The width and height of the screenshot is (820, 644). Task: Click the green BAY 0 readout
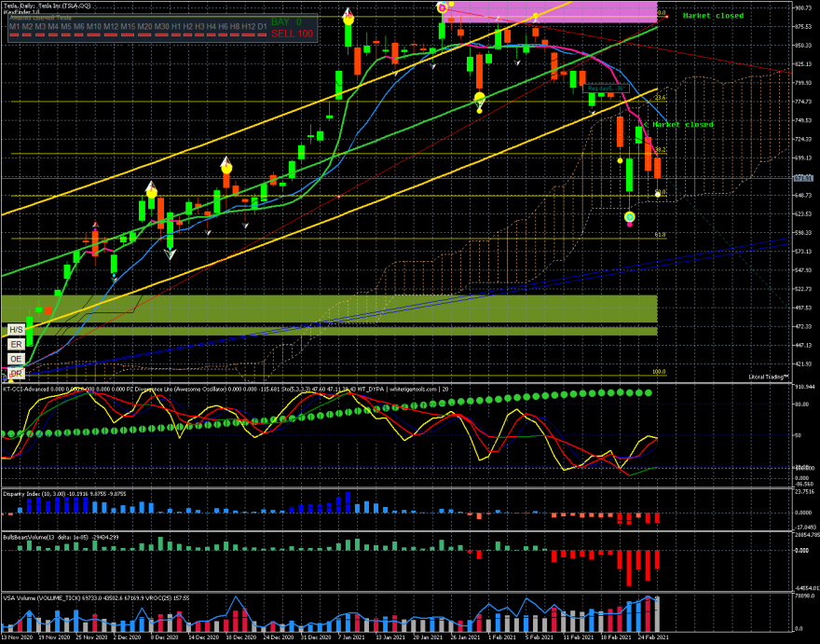point(286,22)
